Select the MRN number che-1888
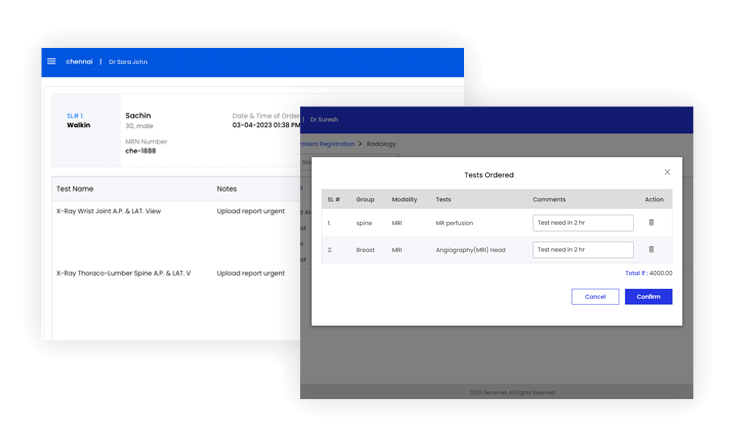The width and height of the screenshot is (732, 440). (141, 151)
